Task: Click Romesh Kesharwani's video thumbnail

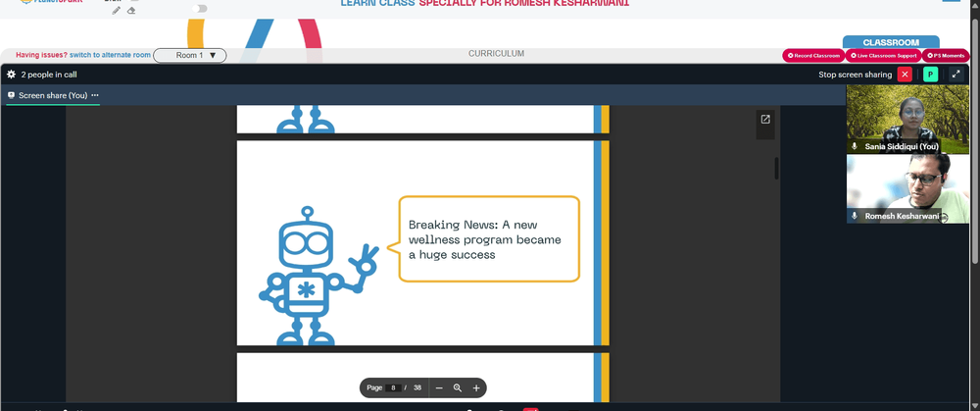Action: (x=907, y=189)
